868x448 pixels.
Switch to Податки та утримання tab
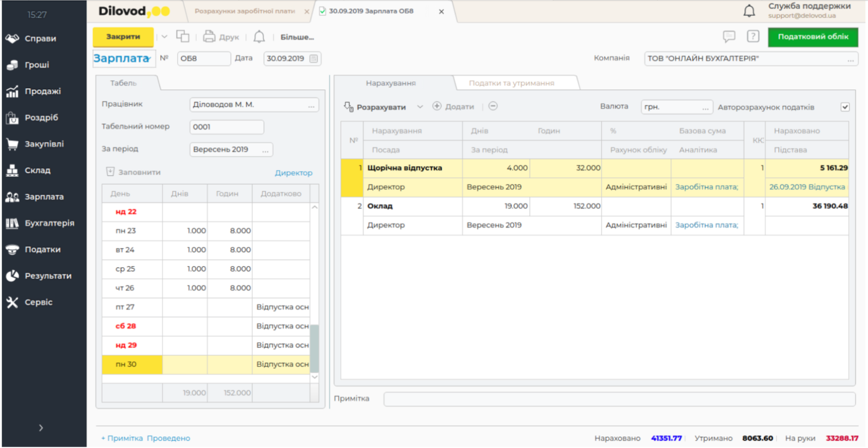pyautogui.click(x=511, y=83)
